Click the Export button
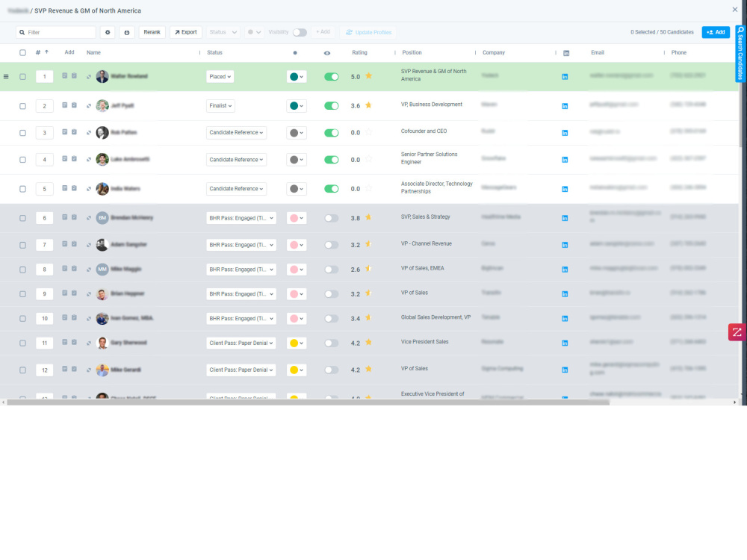This screenshot has height=560, width=747. pyautogui.click(x=186, y=32)
